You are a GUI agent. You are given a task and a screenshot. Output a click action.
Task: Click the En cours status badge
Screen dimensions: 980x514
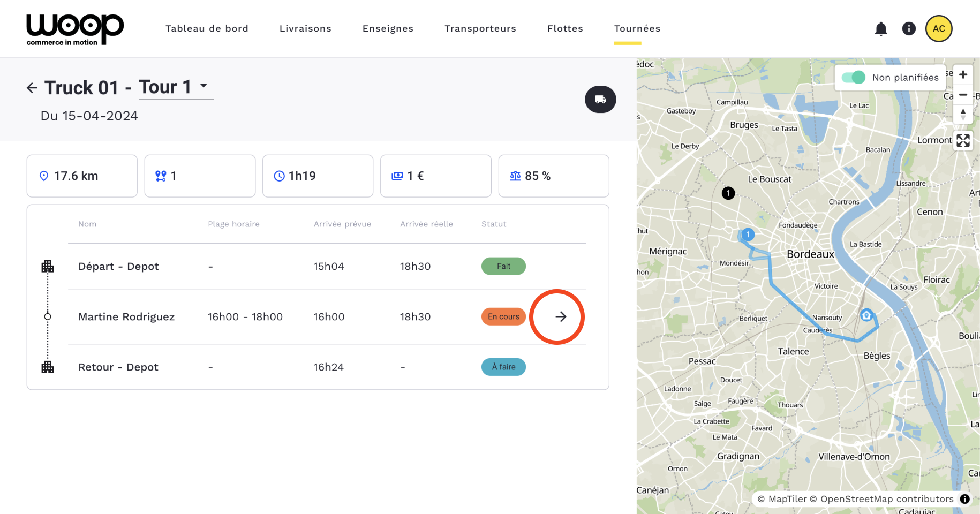[503, 317]
